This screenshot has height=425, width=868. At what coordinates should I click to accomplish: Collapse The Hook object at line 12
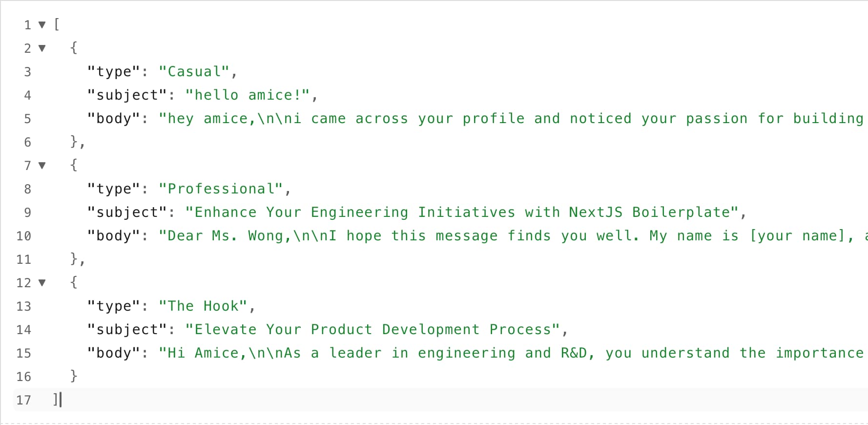click(x=42, y=283)
